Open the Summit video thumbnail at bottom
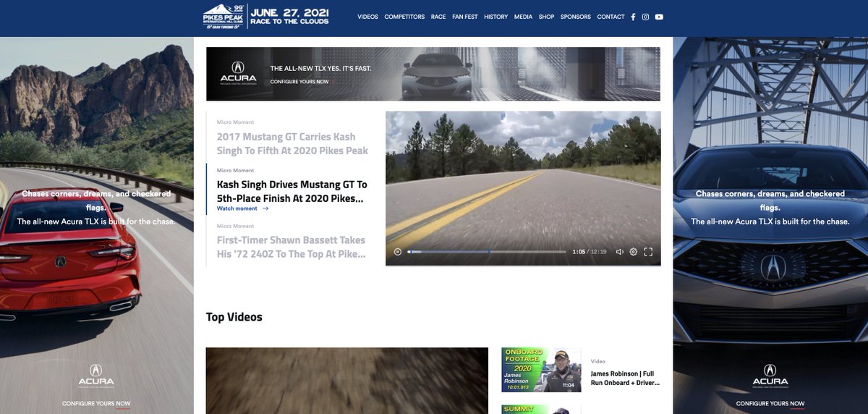The height and width of the screenshot is (414, 868). pyautogui.click(x=541, y=410)
